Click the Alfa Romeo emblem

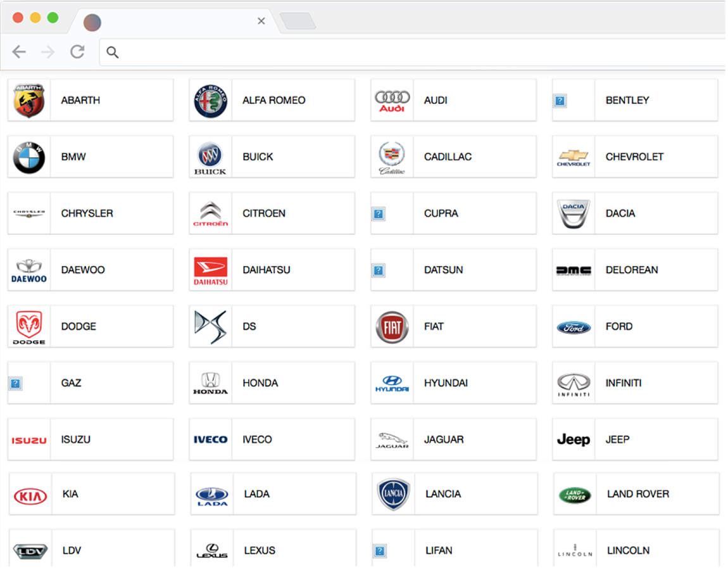click(210, 101)
